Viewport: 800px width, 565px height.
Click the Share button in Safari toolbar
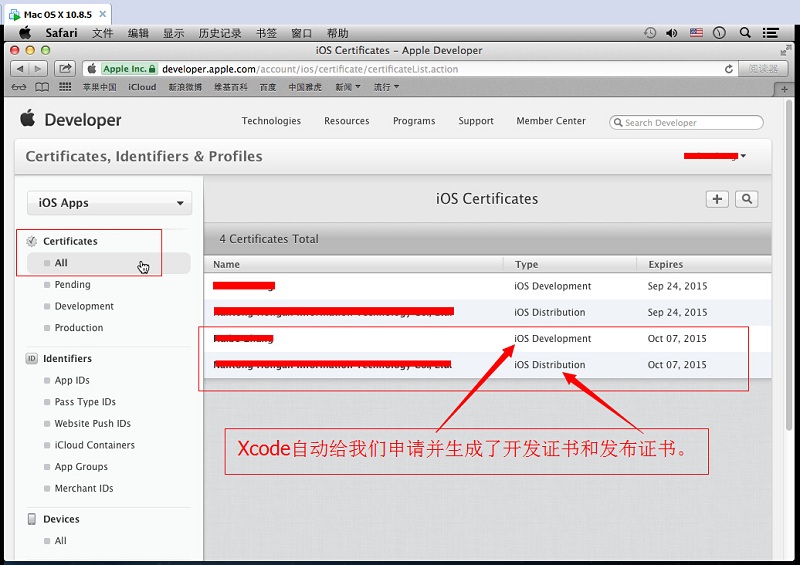pos(65,68)
